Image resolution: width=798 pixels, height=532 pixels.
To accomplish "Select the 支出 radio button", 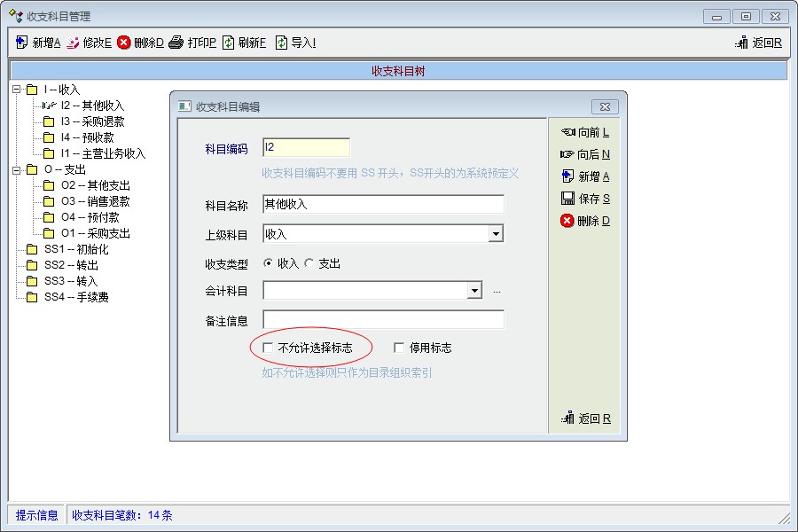I will pos(309,263).
